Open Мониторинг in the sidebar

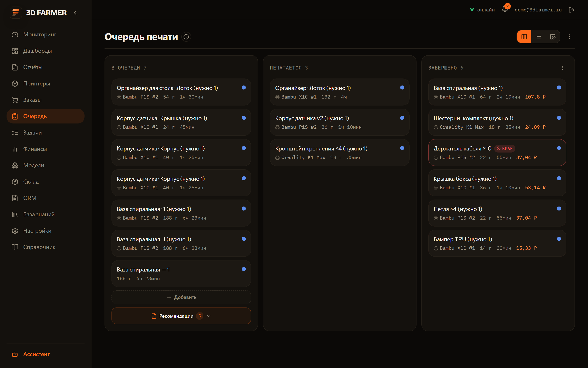coord(46,35)
